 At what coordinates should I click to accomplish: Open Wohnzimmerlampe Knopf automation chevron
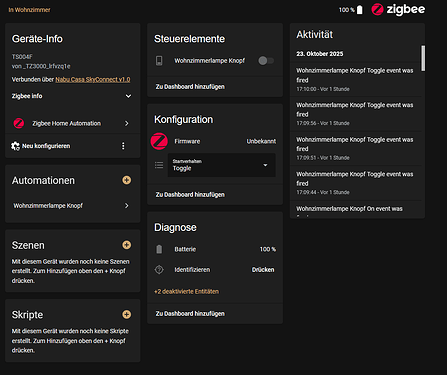coord(127,206)
